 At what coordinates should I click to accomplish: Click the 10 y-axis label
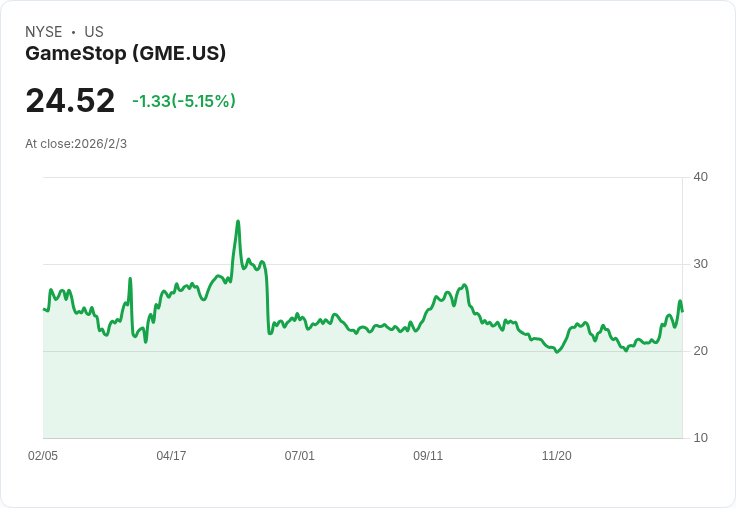pos(700,438)
